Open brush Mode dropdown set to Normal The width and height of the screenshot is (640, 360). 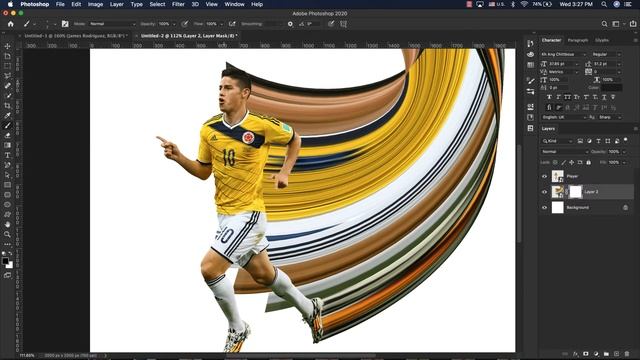[113, 24]
